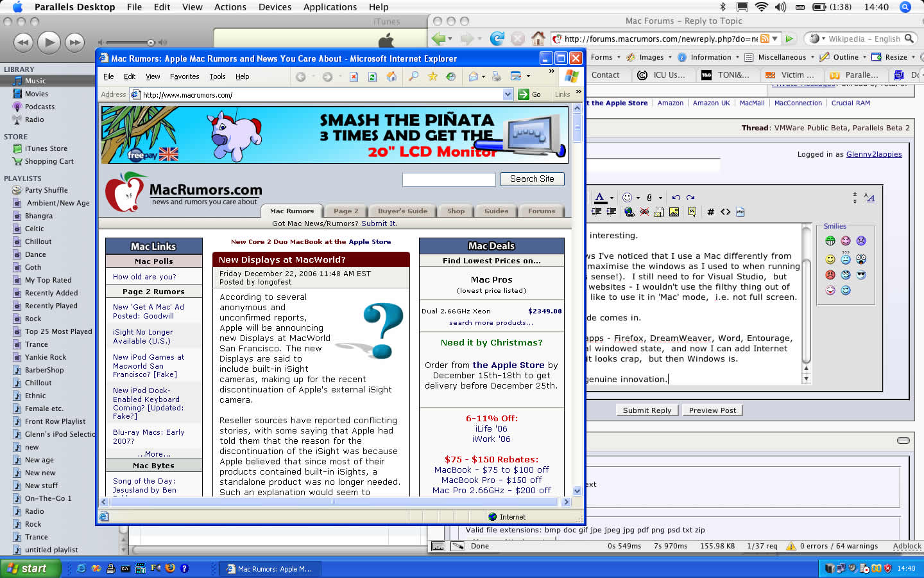Click the green Go arrow button
The height and width of the screenshot is (578, 924).
coord(524,94)
